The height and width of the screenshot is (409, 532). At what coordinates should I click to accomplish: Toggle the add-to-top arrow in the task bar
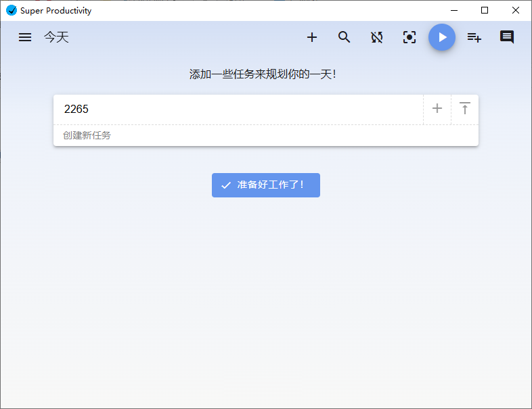click(465, 109)
